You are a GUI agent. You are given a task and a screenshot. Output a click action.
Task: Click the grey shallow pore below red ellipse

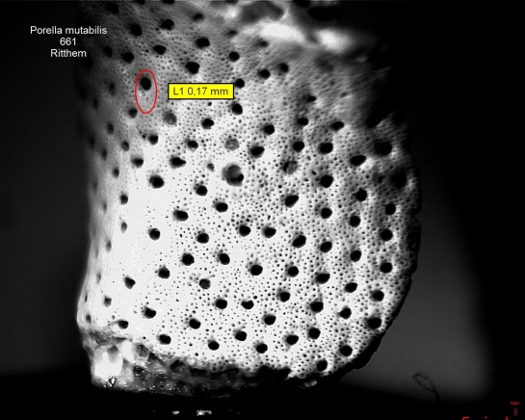point(170,118)
